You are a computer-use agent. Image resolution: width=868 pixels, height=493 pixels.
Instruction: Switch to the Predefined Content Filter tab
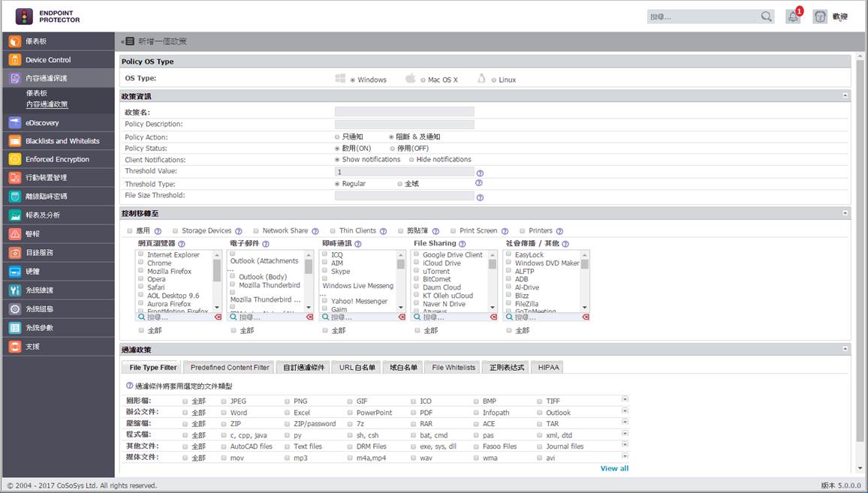tap(230, 368)
